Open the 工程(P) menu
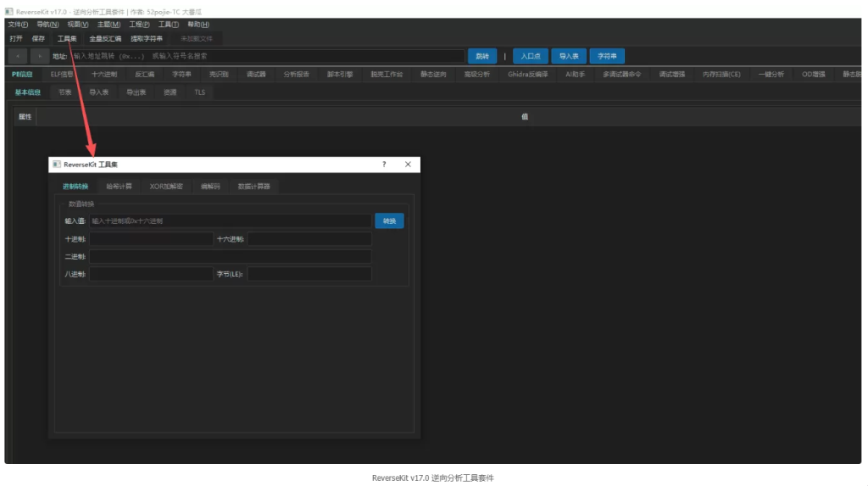 coord(139,25)
